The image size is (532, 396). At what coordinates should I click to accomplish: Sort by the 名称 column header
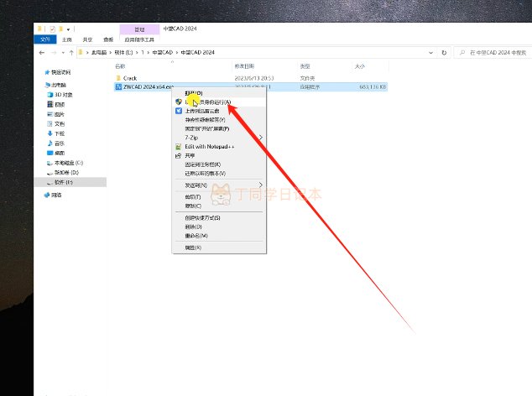coord(121,66)
